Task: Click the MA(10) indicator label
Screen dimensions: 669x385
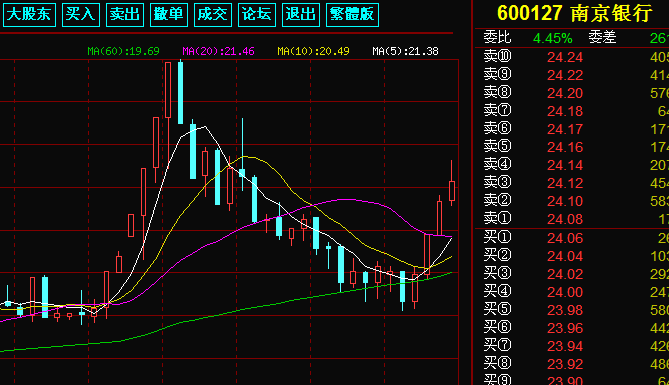Action: pyautogui.click(x=313, y=51)
